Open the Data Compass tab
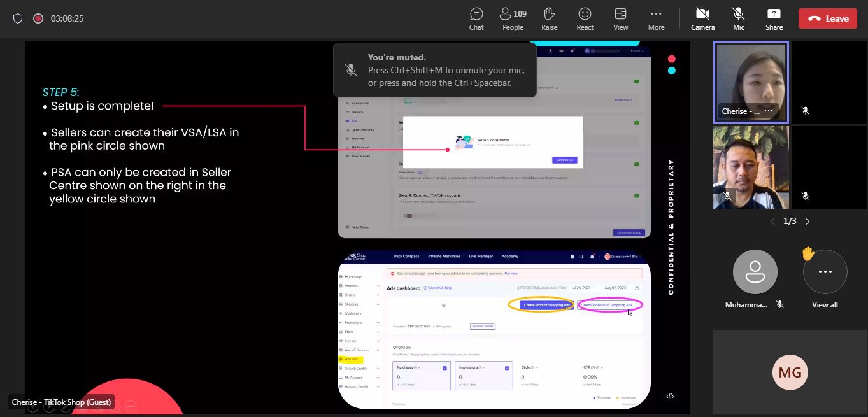 (x=406, y=256)
